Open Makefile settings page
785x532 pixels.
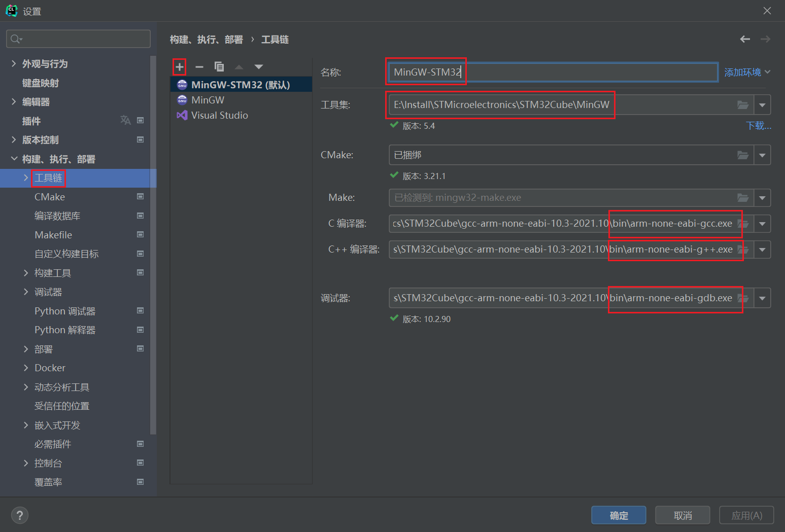[x=53, y=235]
